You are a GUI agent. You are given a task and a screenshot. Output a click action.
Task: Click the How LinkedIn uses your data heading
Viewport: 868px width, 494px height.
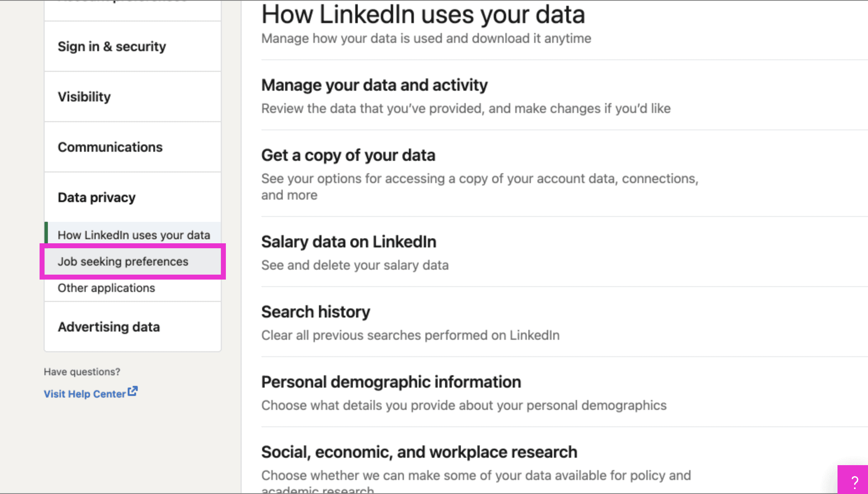[x=423, y=14]
